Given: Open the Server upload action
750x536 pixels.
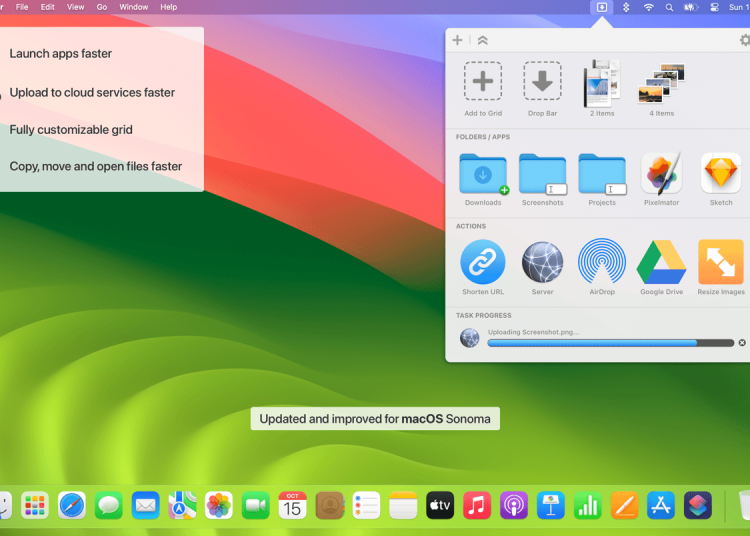Looking at the screenshot, I should [542, 262].
